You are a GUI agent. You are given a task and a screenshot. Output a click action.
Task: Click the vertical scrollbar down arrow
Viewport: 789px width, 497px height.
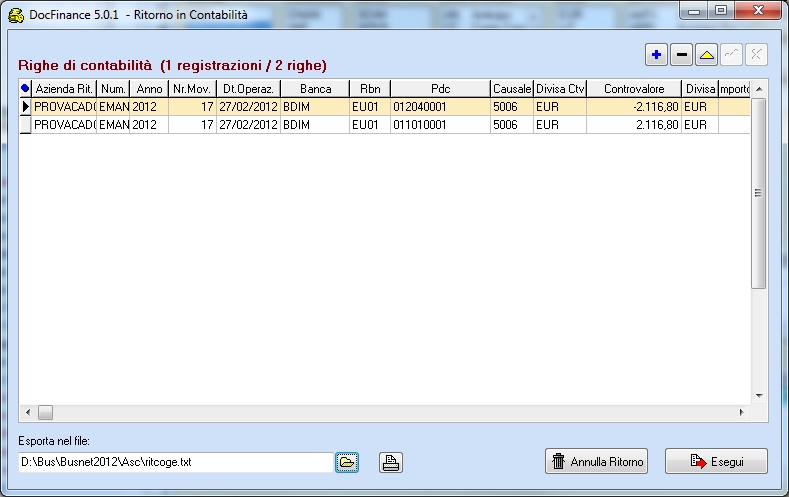click(759, 396)
